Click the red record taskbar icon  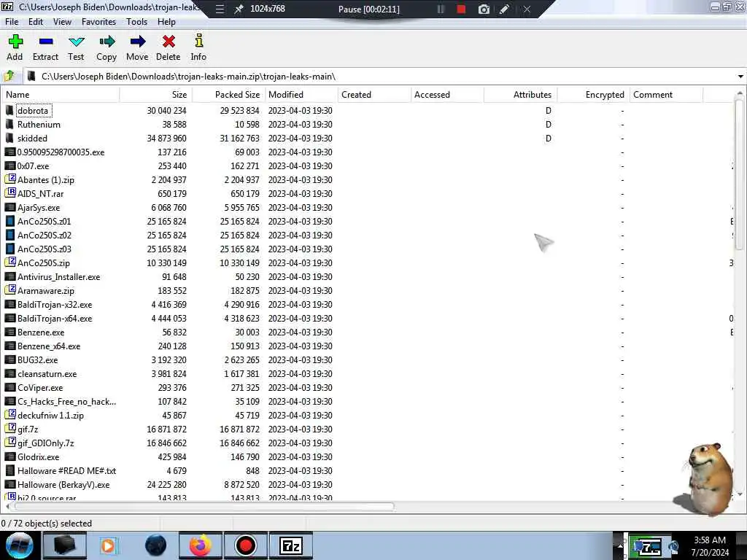pyautogui.click(x=246, y=545)
